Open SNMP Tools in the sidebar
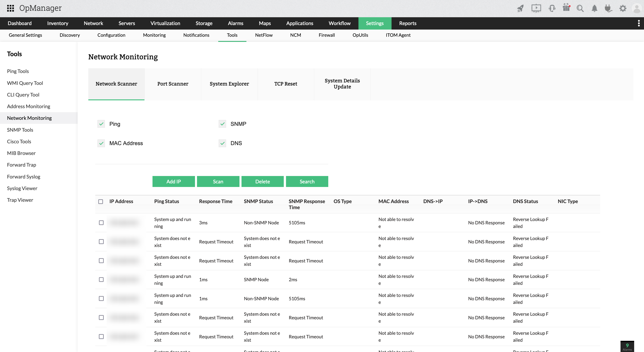 pyautogui.click(x=20, y=130)
